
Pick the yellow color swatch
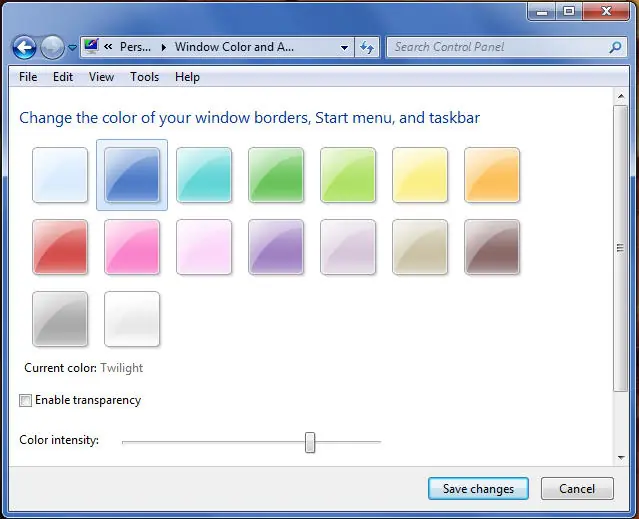click(x=420, y=175)
